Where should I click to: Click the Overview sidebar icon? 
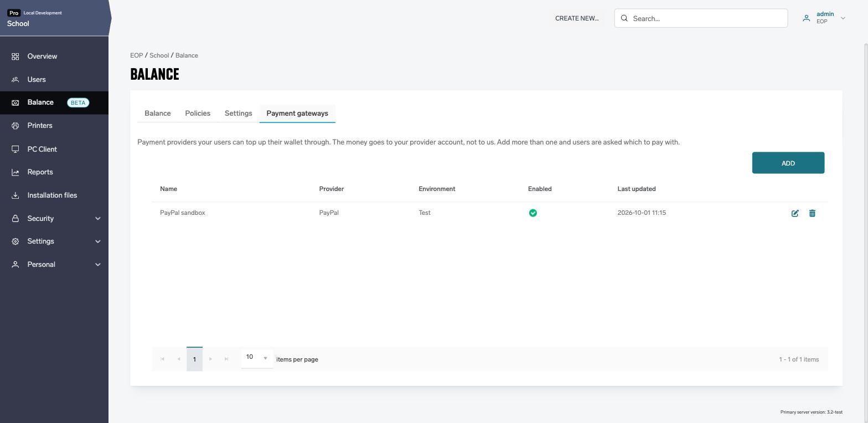tap(15, 56)
